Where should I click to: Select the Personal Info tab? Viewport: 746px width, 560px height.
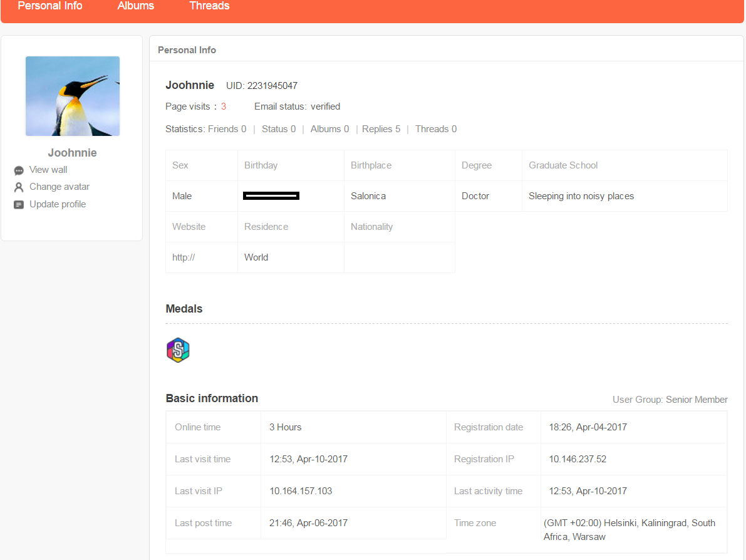pos(50,6)
